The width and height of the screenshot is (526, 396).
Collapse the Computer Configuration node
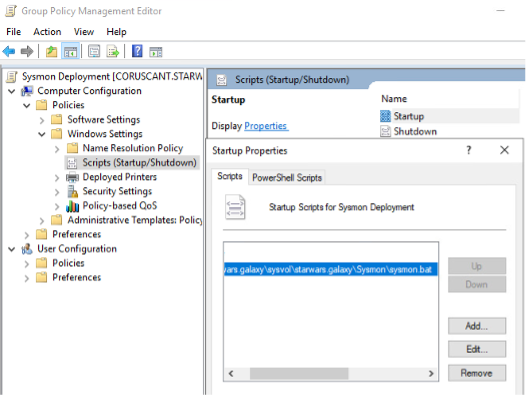[12, 91]
